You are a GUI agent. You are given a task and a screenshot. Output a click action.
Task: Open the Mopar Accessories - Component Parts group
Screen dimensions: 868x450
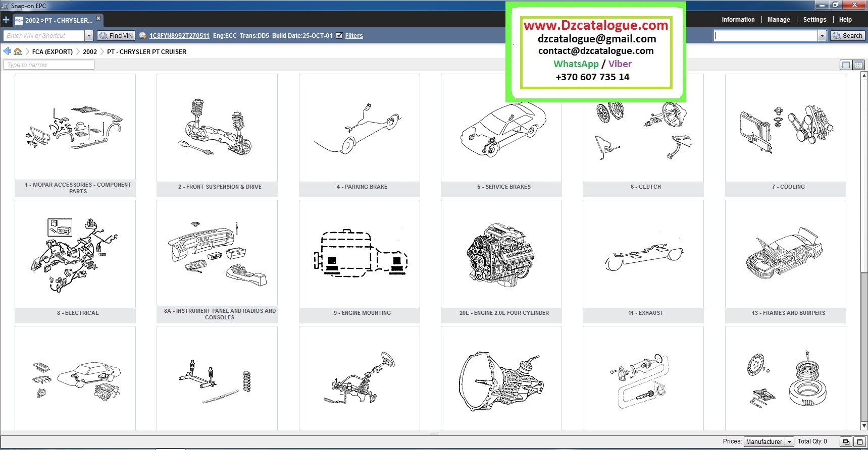point(75,135)
